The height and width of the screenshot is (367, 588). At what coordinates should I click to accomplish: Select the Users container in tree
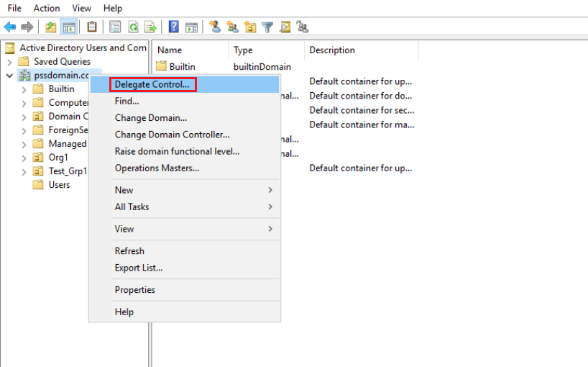pos(59,185)
